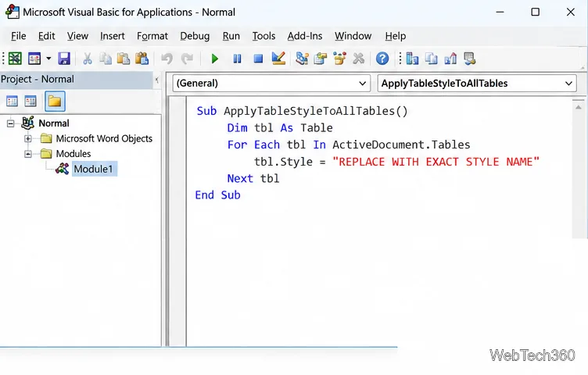
Task: Close the Project - Normal pane
Action: 157,80
